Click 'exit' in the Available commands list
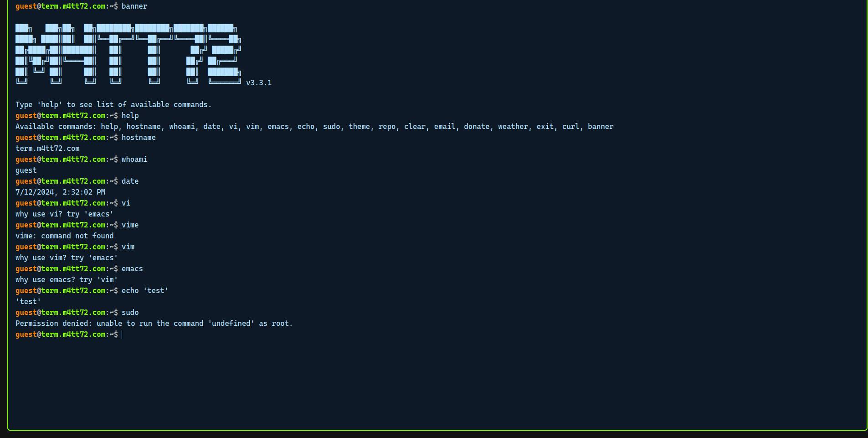Screen dimensions: 868x438 pos(545,127)
